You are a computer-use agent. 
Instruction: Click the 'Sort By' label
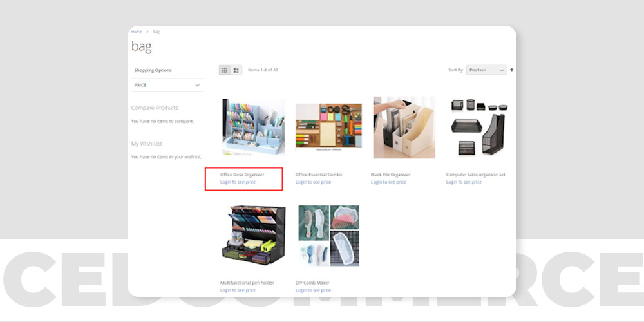455,70
